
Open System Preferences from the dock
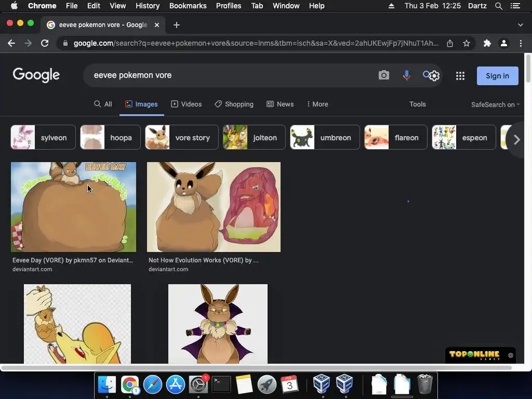click(x=198, y=384)
